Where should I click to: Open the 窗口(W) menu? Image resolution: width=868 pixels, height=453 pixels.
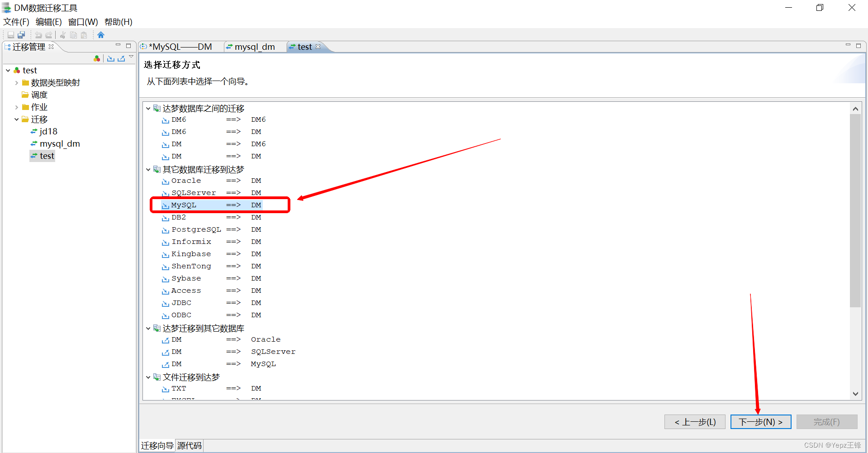click(x=83, y=22)
